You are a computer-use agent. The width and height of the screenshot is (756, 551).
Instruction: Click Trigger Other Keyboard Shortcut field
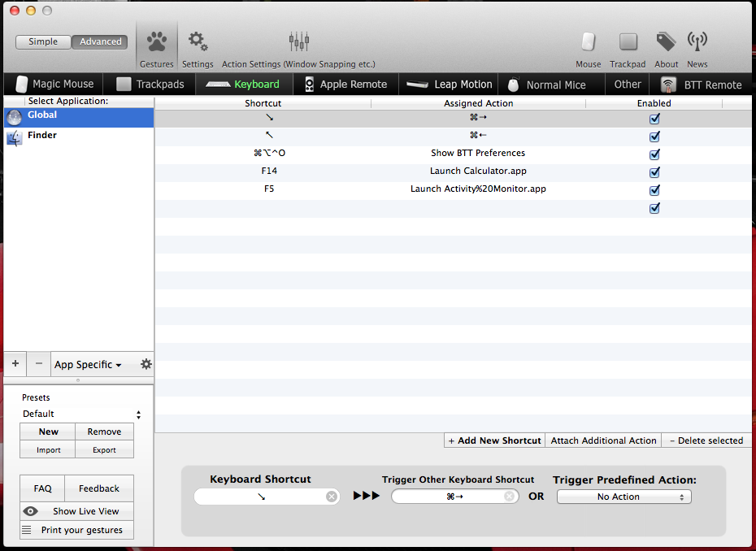click(x=454, y=497)
